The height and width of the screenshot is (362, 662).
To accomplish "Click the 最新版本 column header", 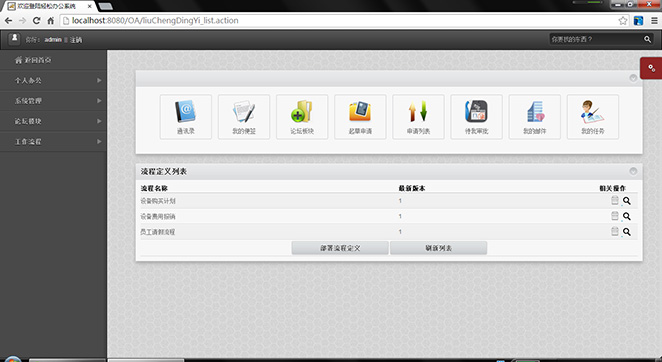I will pyautogui.click(x=412, y=188).
